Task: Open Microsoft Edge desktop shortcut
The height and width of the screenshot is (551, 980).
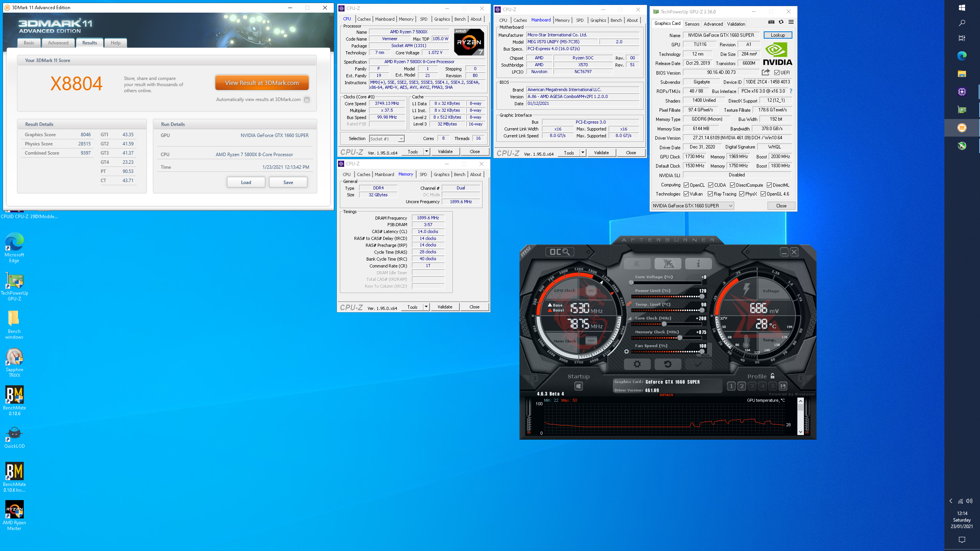Action: [14, 248]
